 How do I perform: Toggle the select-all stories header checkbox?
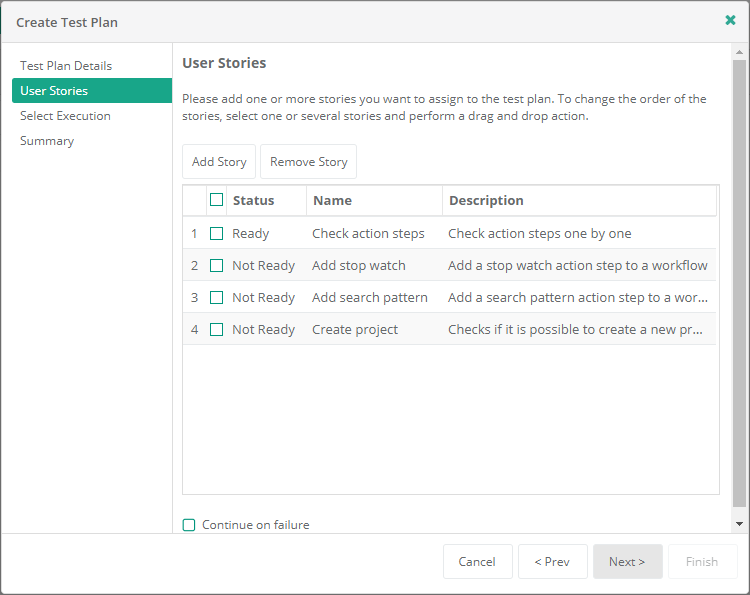click(x=216, y=200)
